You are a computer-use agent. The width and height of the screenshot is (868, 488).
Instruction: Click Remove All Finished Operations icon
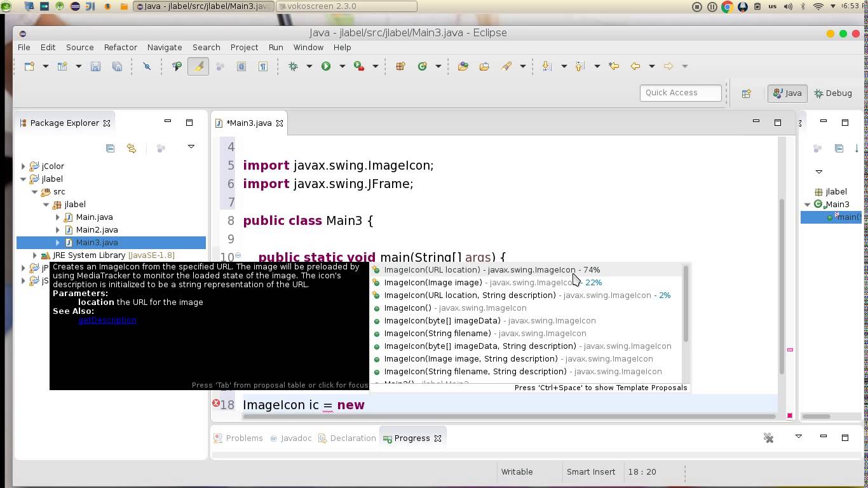[x=768, y=438]
